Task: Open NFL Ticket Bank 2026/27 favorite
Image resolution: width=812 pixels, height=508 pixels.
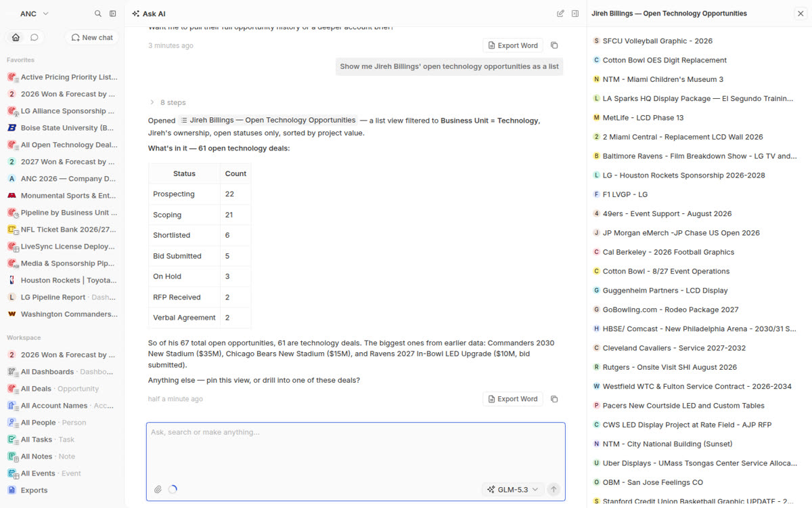Action: pos(62,230)
